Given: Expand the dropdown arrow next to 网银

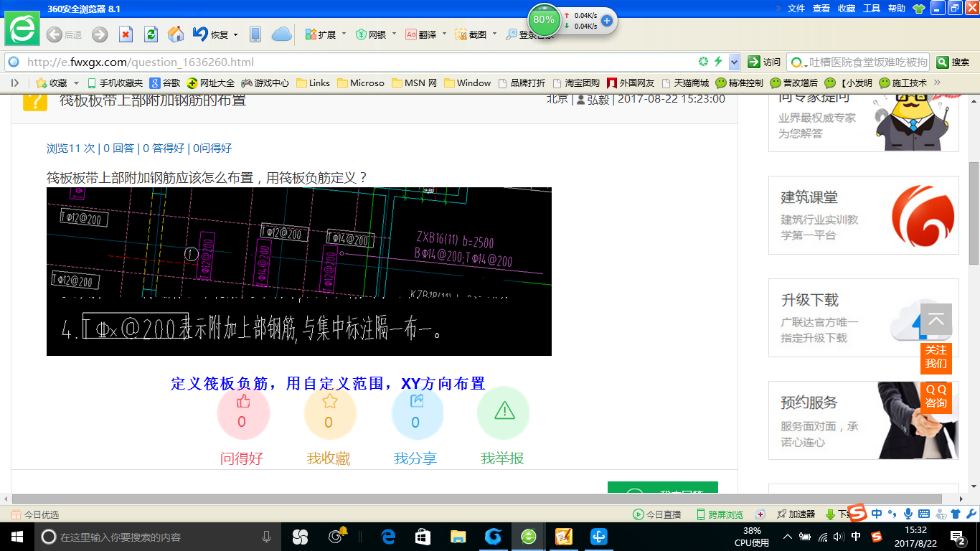Looking at the screenshot, I should 393,34.
